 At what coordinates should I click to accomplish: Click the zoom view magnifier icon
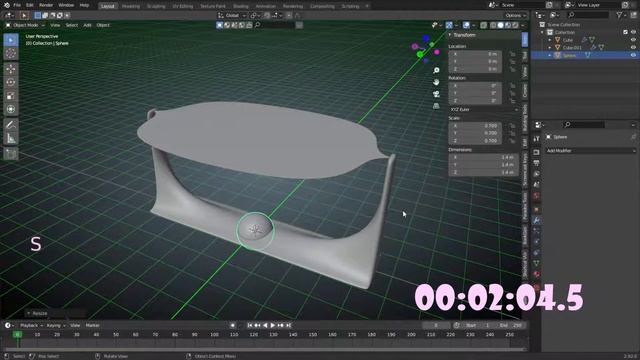pos(436,71)
